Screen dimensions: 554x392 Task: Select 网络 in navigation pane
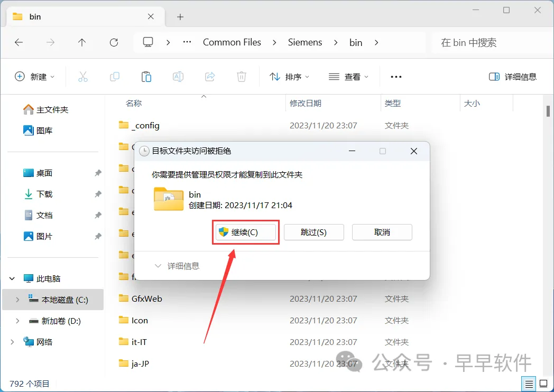(x=44, y=342)
